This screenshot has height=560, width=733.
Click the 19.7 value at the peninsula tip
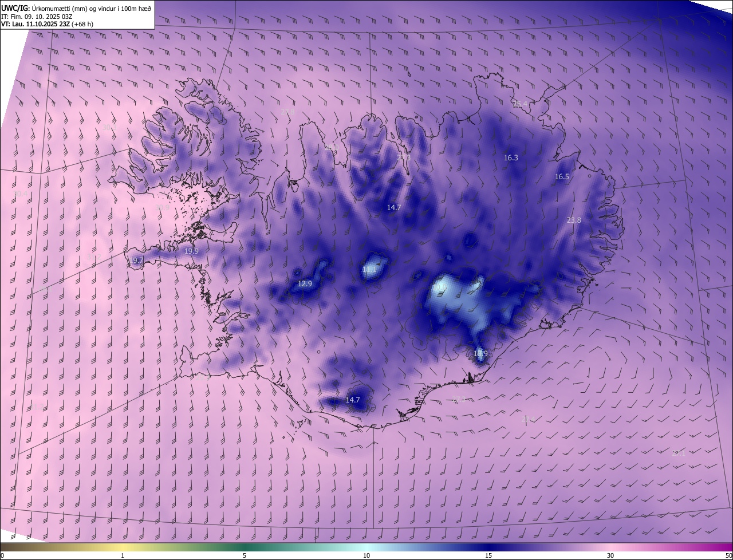tap(136, 260)
